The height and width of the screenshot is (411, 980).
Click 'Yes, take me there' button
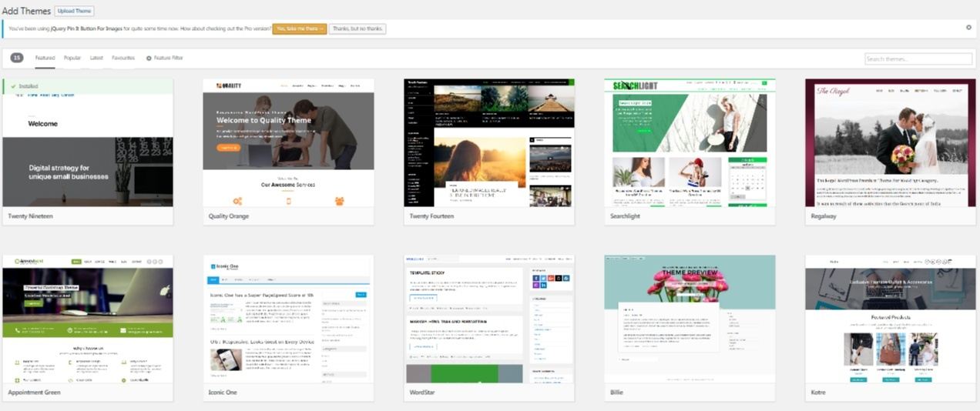(299, 28)
